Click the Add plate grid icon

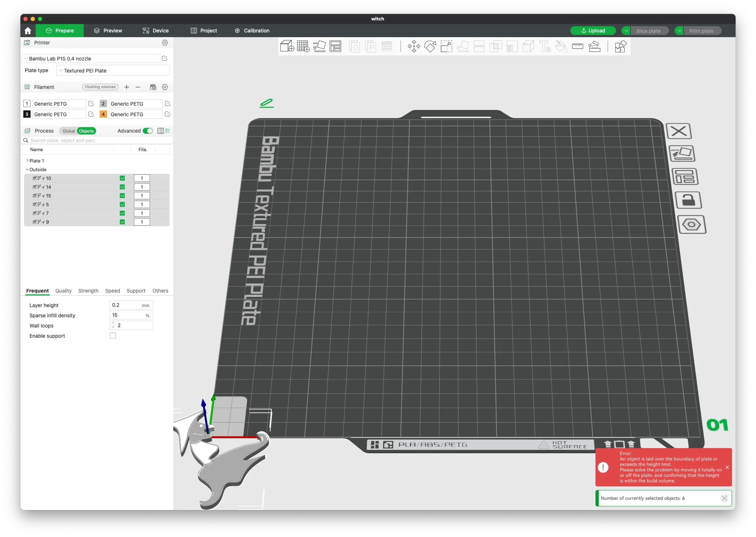coord(303,46)
